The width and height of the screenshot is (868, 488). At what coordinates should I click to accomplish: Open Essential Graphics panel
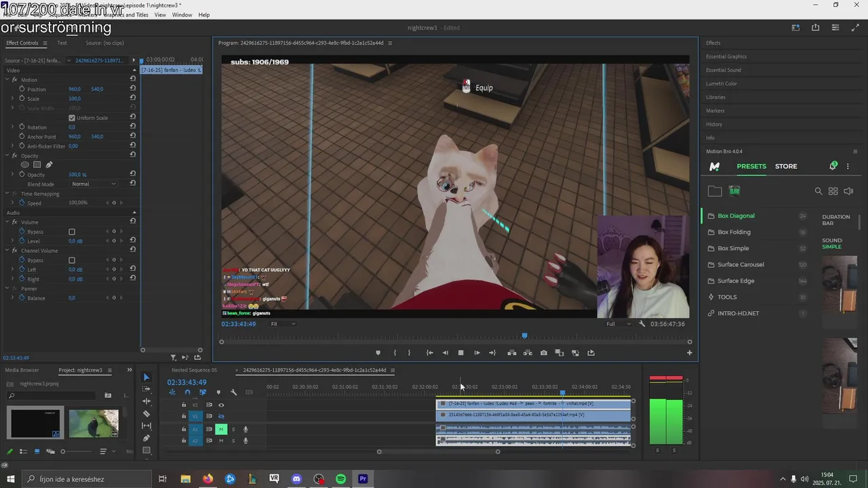pos(726,56)
